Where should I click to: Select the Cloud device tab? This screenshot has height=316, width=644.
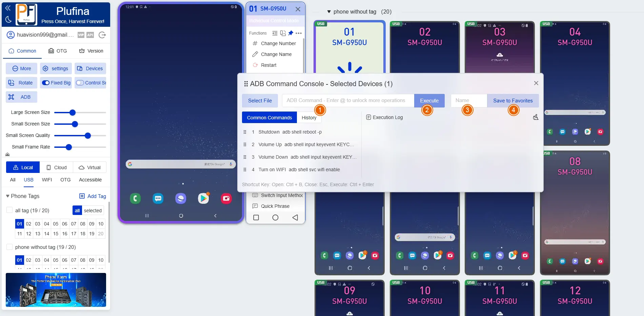(x=57, y=167)
